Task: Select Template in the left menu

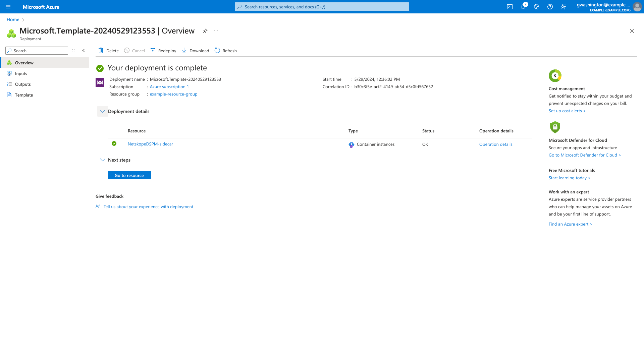Action: click(45, 95)
